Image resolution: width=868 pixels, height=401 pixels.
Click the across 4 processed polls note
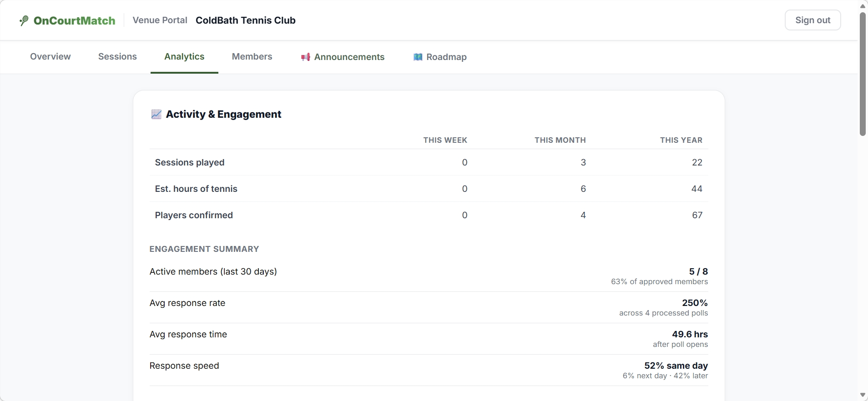coord(663,313)
